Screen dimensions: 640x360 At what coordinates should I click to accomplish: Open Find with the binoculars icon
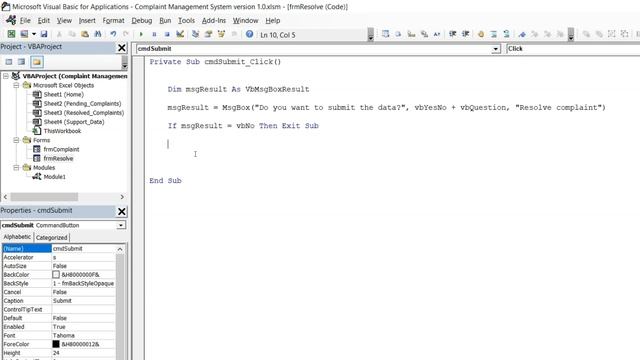click(98, 34)
